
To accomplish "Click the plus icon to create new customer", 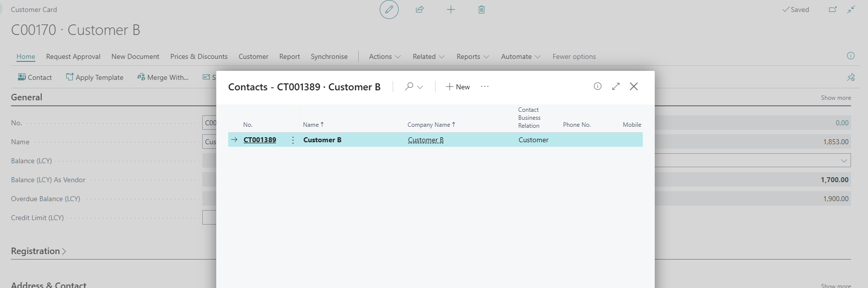I will point(450,9).
